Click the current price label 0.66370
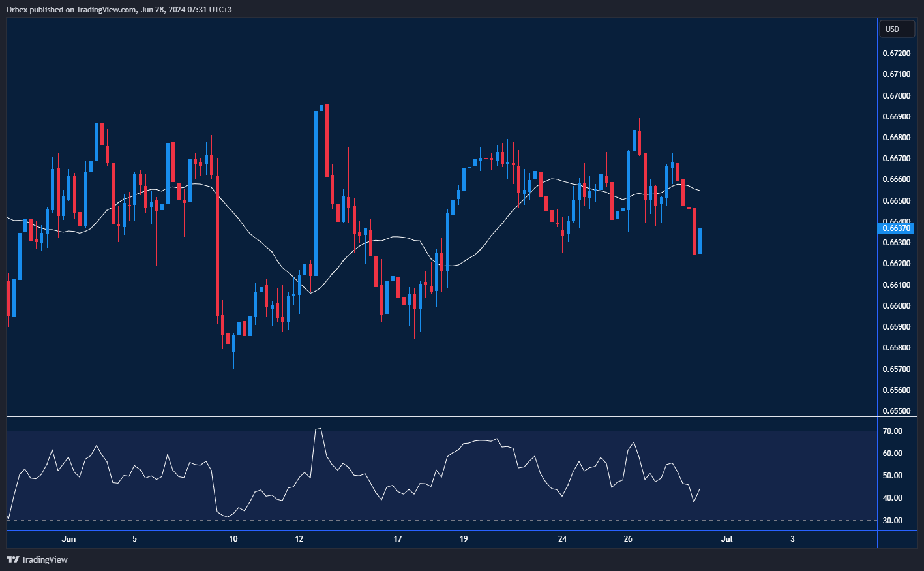 895,228
